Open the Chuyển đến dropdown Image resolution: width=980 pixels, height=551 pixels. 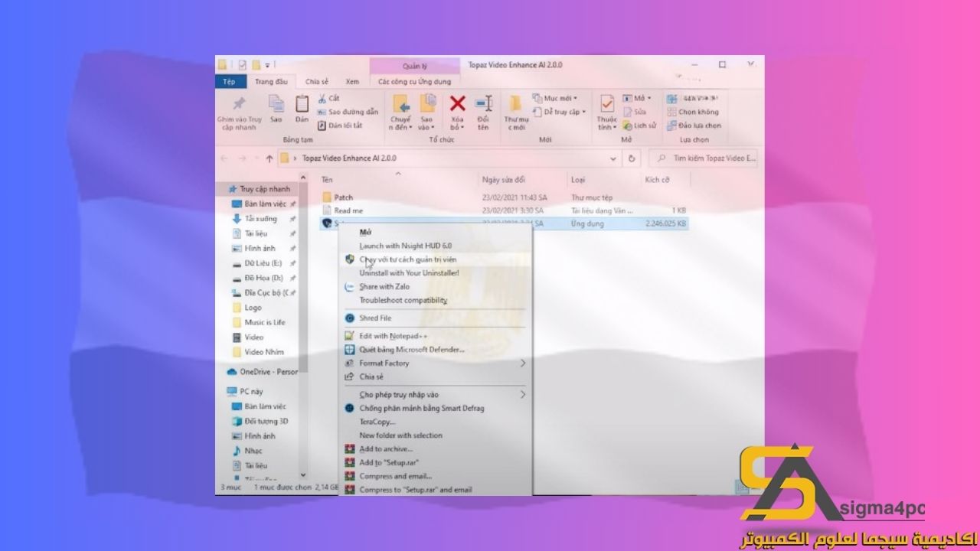pyautogui.click(x=400, y=123)
